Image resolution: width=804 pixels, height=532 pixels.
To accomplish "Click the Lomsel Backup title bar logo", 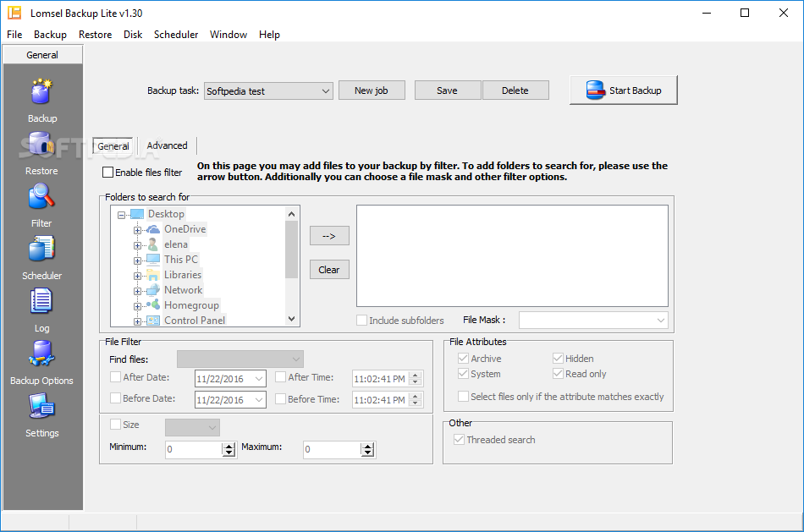I will [x=14, y=13].
